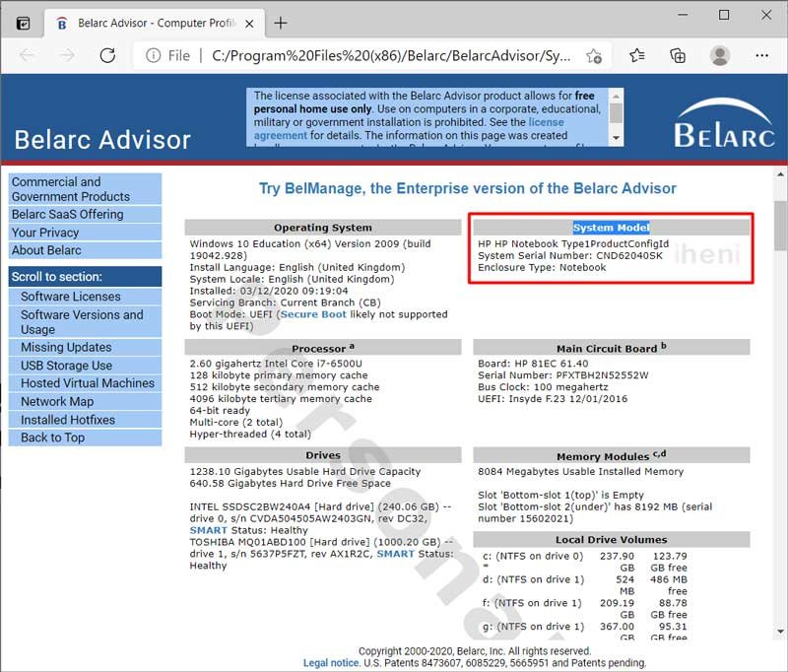Click Back to Top link
This screenshot has width=788, height=672.
85,437
